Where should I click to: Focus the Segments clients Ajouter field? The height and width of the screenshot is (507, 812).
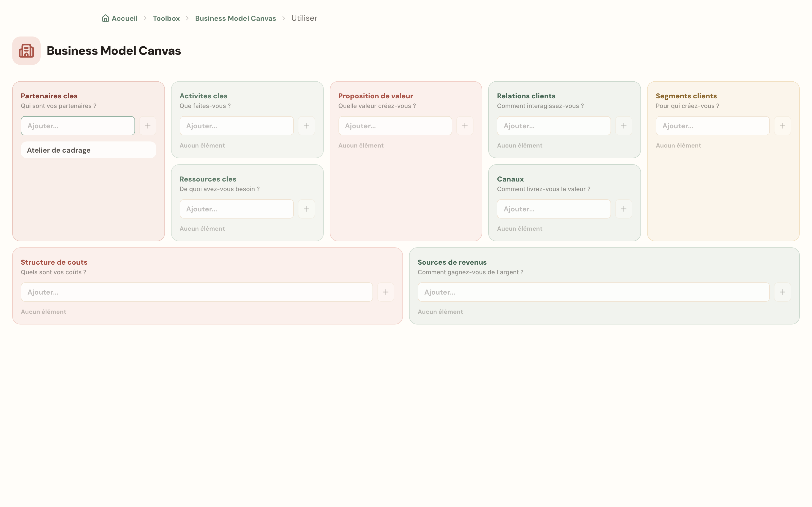(x=713, y=126)
